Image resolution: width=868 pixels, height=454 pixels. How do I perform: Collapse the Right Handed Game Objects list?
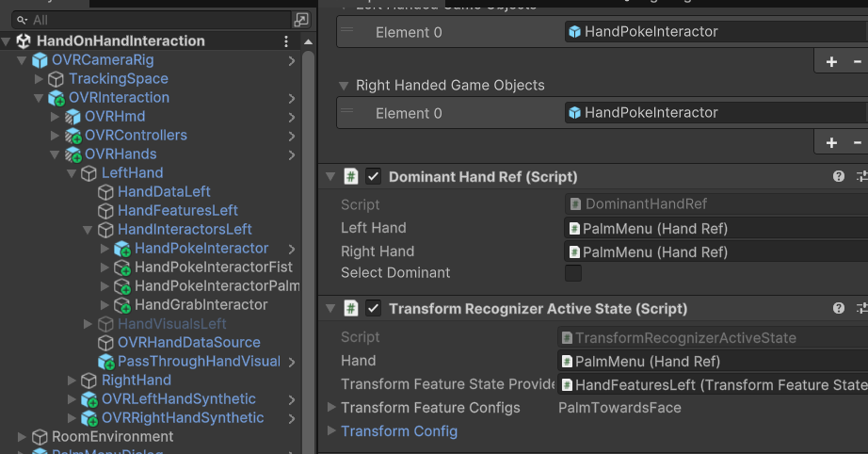344,86
